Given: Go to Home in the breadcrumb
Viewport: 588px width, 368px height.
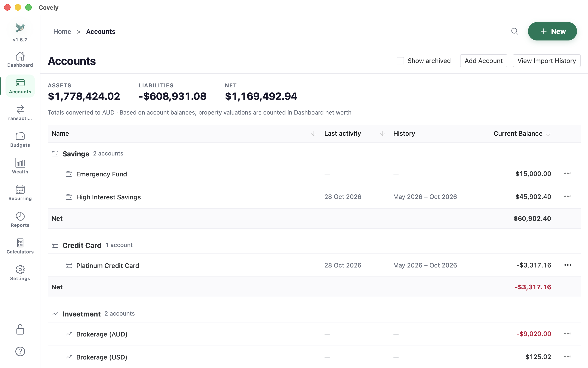Looking at the screenshot, I should (x=62, y=32).
